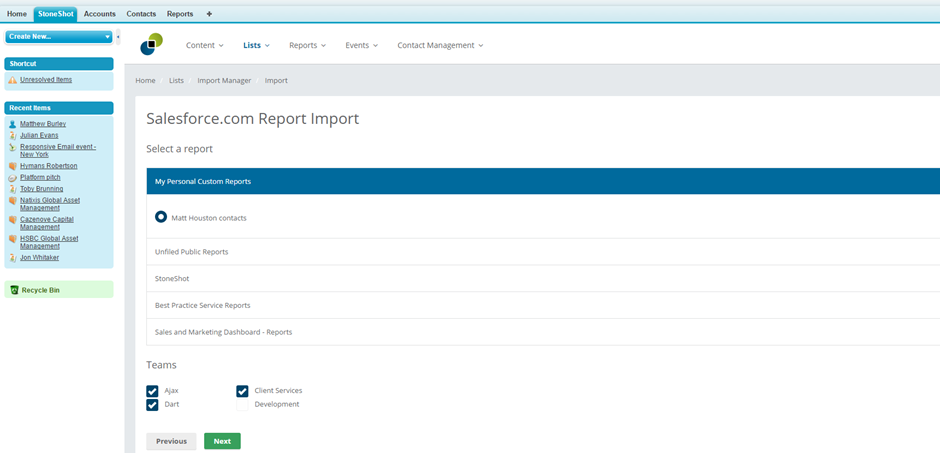Check the Development team checkbox

point(242,405)
